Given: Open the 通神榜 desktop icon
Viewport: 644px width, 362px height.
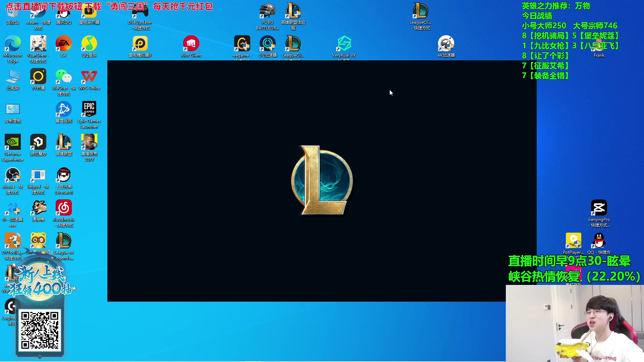Looking at the screenshot, I should point(38,210).
